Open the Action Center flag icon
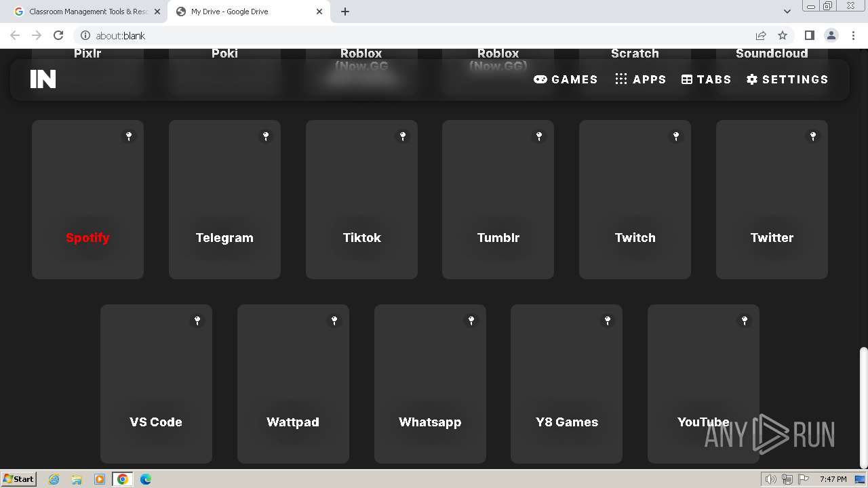This screenshot has width=868, height=488. point(804,479)
